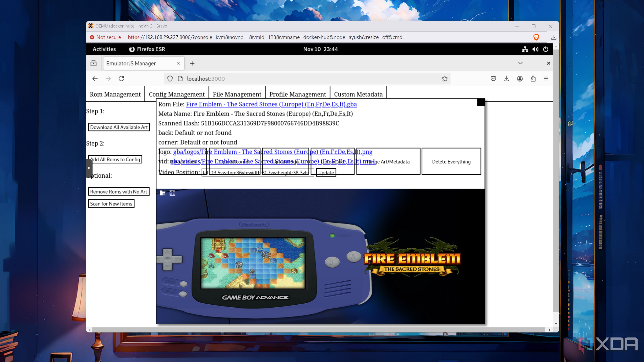This screenshot has width=644, height=362.
Task: Open the clock showing Nov 10 23:44
Action: tap(320, 49)
